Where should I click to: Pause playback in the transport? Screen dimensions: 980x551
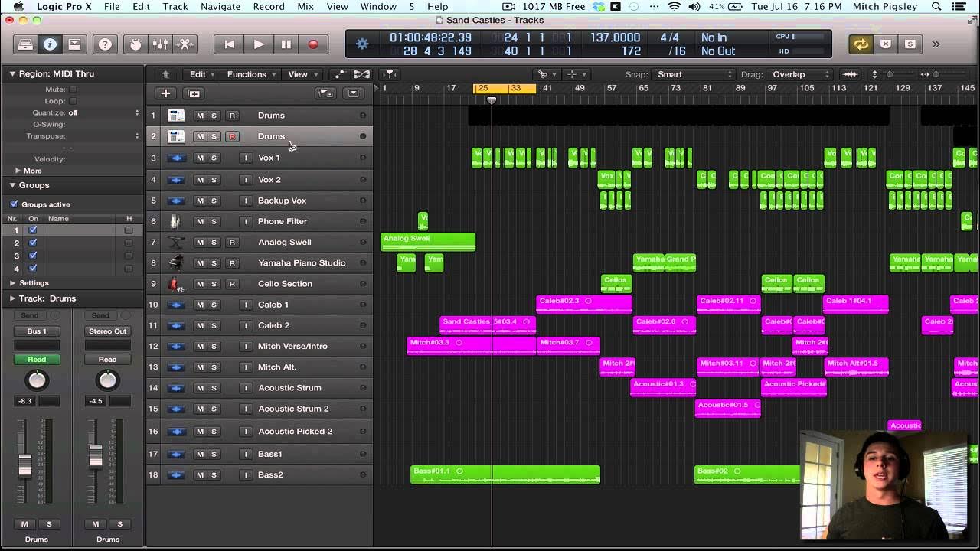click(x=286, y=44)
